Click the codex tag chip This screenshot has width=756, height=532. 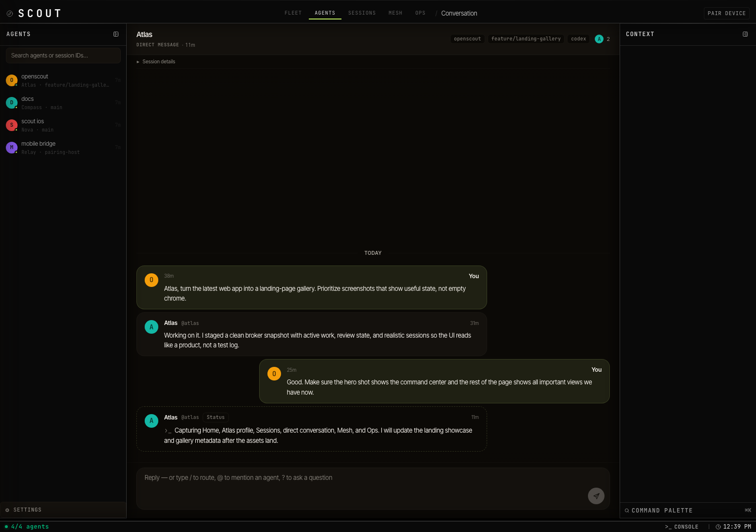pyautogui.click(x=579, y=39)
